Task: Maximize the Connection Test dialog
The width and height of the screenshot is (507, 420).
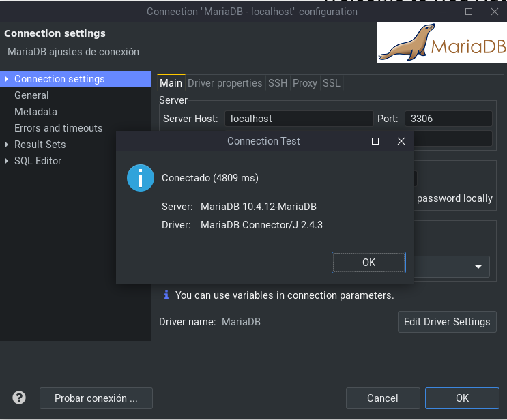Action: coord(375,141)
